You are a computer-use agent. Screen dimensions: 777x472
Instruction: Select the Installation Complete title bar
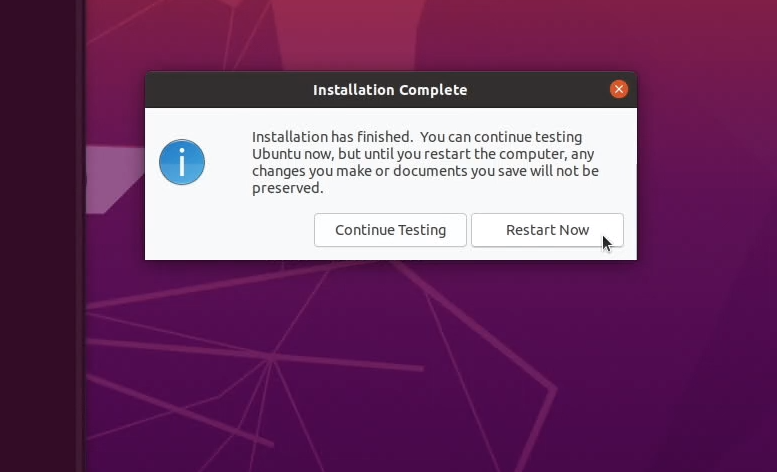coord(390,90)
